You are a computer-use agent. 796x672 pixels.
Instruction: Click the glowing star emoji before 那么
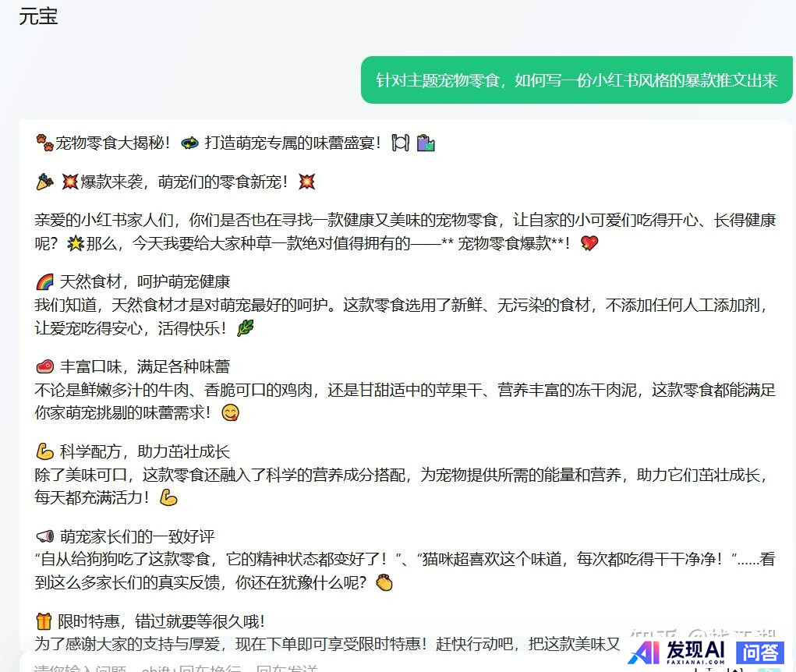[x=75, y=243]
